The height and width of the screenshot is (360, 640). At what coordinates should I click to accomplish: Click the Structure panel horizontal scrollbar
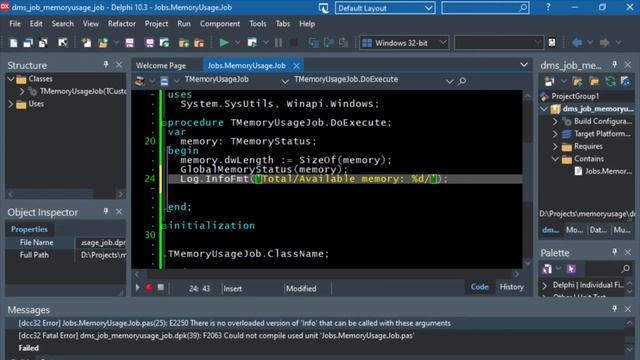point(65,194)
